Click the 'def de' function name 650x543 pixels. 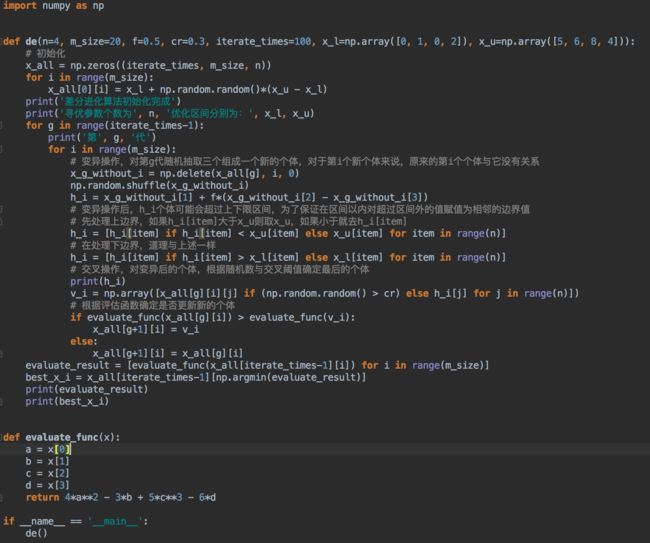pyautogui.click(x=31, y=41)
